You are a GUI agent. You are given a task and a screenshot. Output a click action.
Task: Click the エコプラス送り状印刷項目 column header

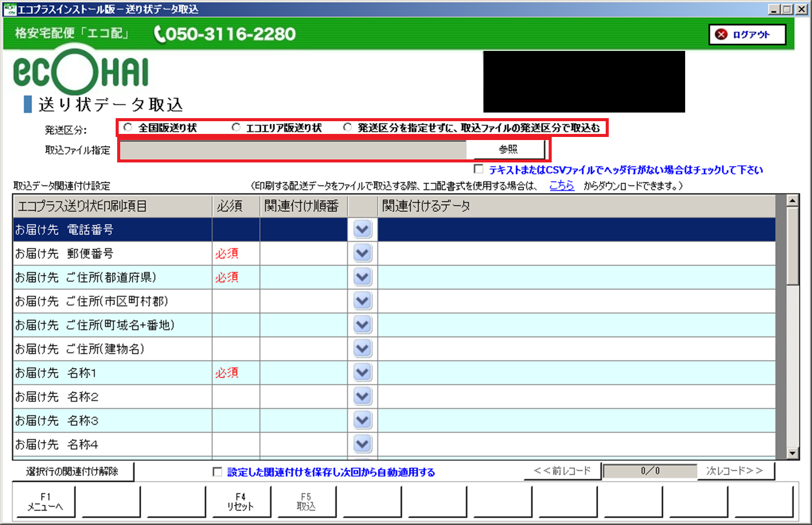click(113, 206)
